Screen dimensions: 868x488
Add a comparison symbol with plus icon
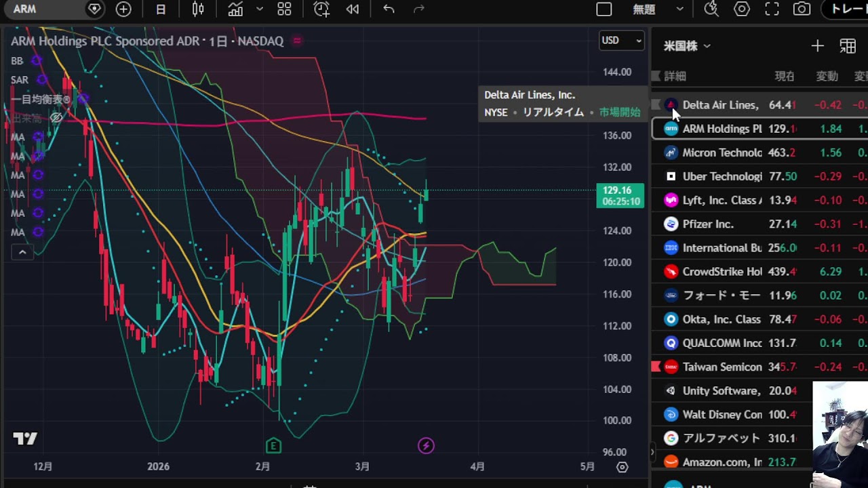point(123,9)
